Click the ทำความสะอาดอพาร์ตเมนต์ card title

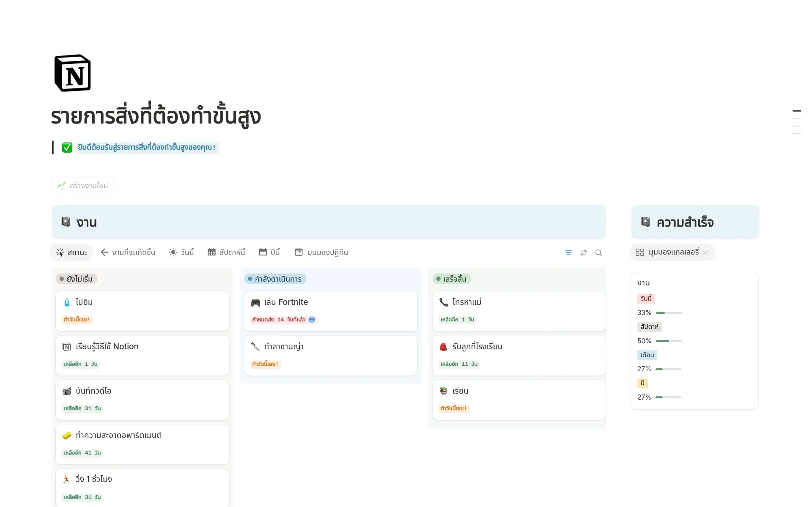tap(118, 436)
